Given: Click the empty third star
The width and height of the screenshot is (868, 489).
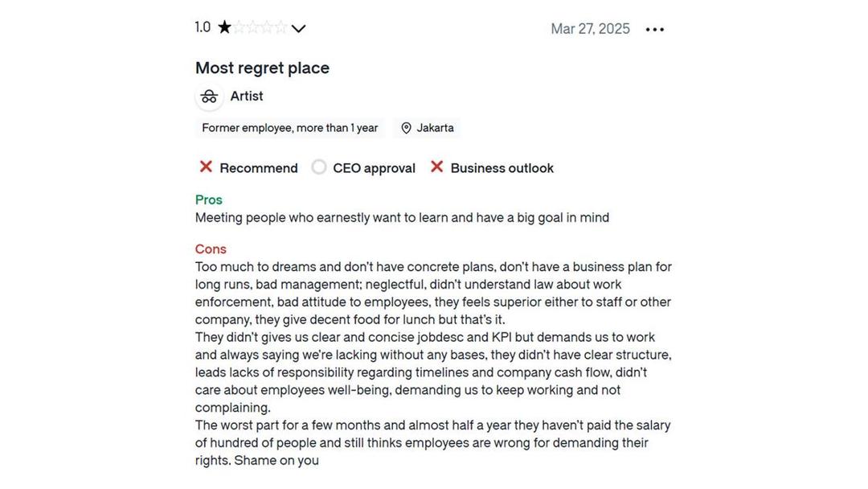Looking at the screenshot, I should [253, 27].
